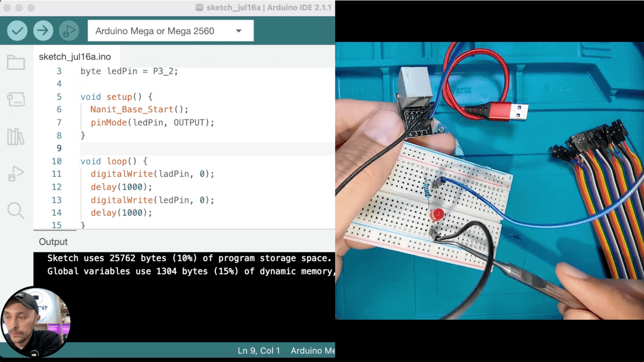Viewport: 644px width, 362px height.
Task: Open the Arduino Mega board selector dropdown
Action: point(171,31)
